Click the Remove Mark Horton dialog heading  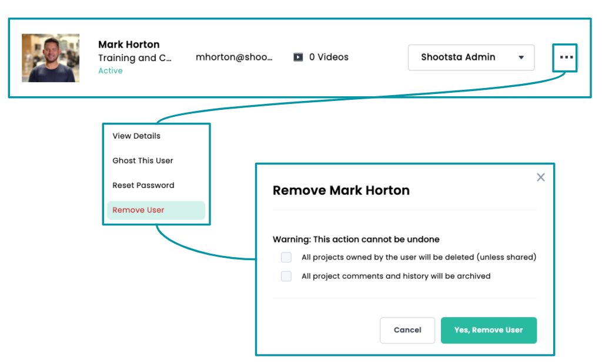click(341, 190)
